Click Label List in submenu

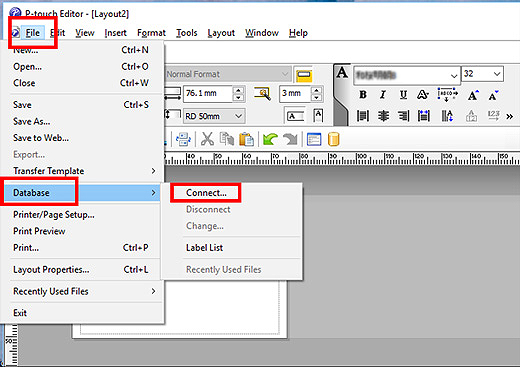(204, 248)
